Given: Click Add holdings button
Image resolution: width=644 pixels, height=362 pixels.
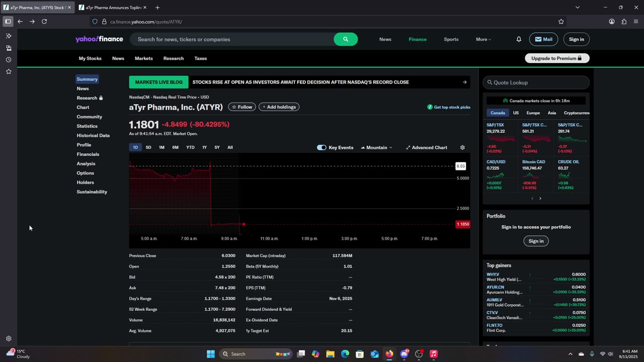Looking at the screenshot, I should pos(279,107).
